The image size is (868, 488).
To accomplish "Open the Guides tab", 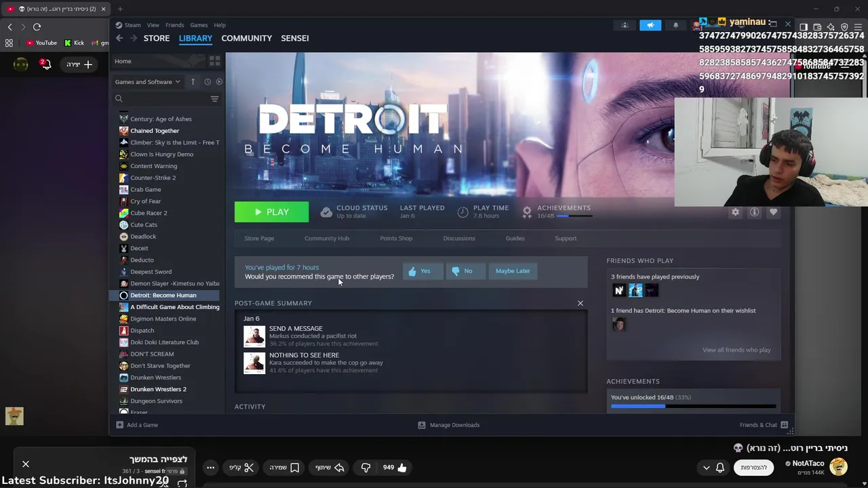I will coord(515,238).
